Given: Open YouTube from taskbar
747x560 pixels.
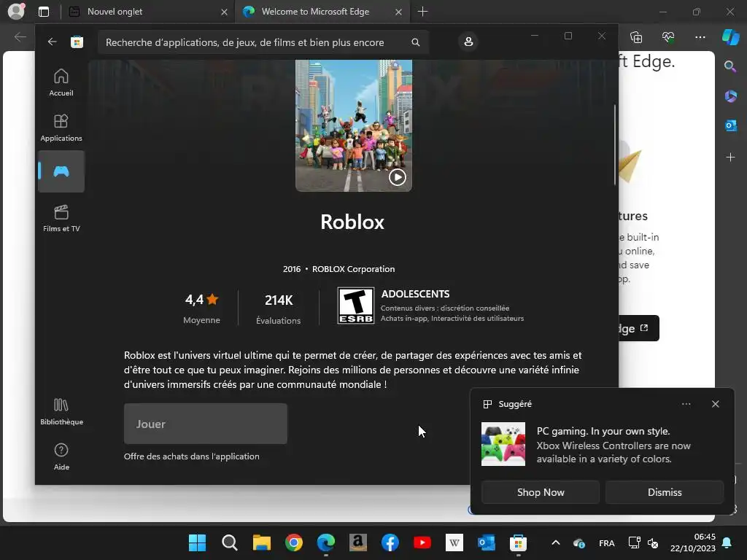Looking at the screenshot, I should (422, 542).
